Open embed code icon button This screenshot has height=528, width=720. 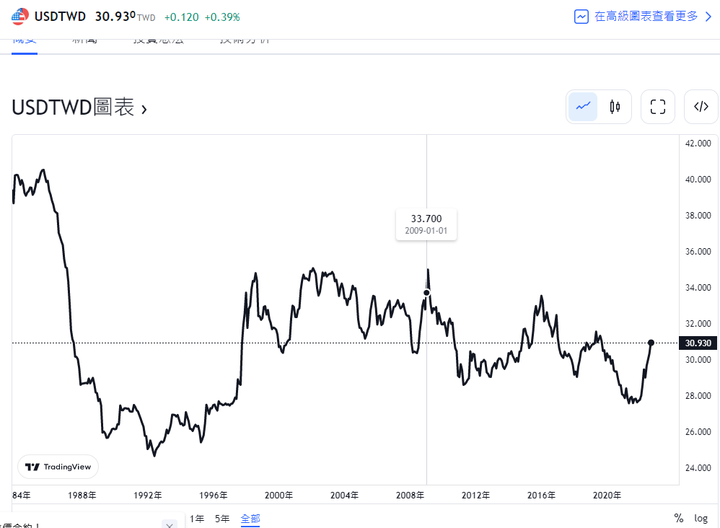coord(701,107)
